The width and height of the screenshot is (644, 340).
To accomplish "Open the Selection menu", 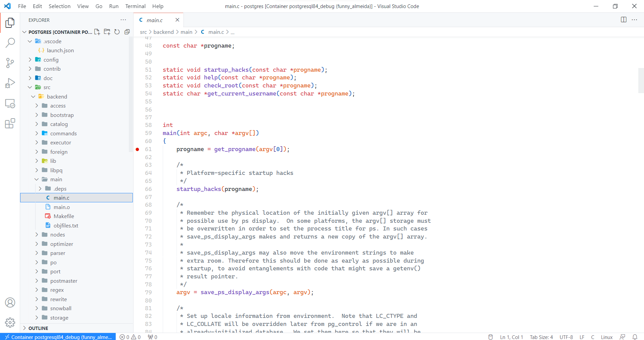I will point(59,6).
